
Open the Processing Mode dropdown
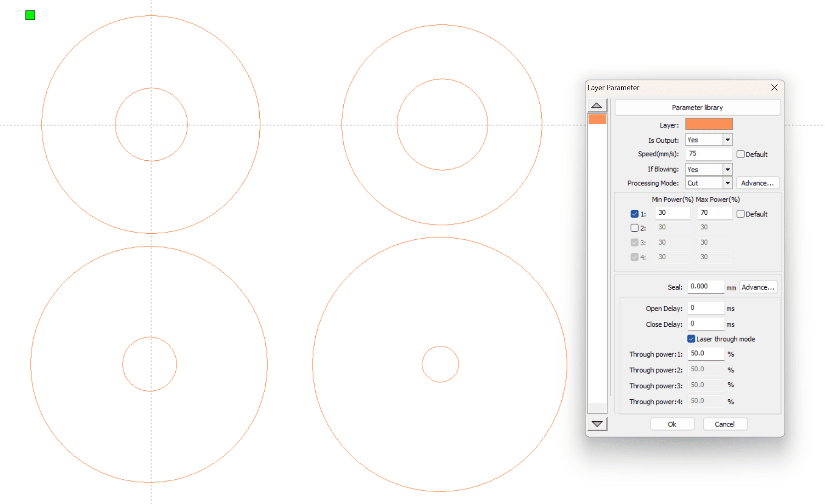728,183
